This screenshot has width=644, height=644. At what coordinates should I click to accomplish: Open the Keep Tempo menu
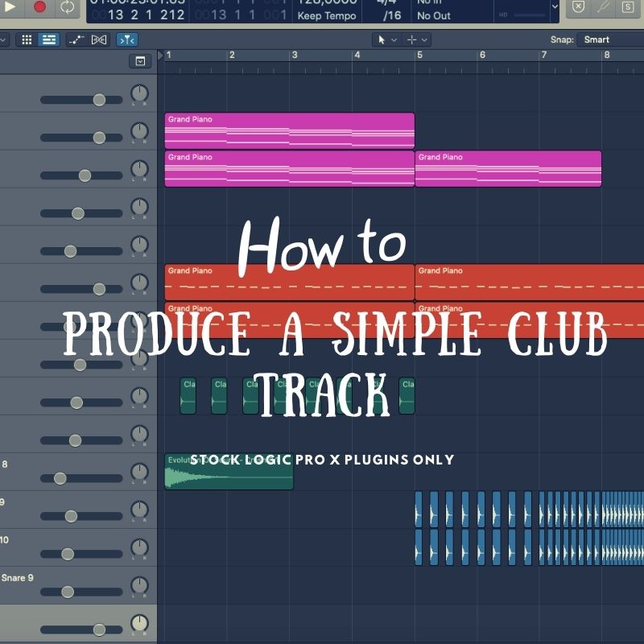327,15
